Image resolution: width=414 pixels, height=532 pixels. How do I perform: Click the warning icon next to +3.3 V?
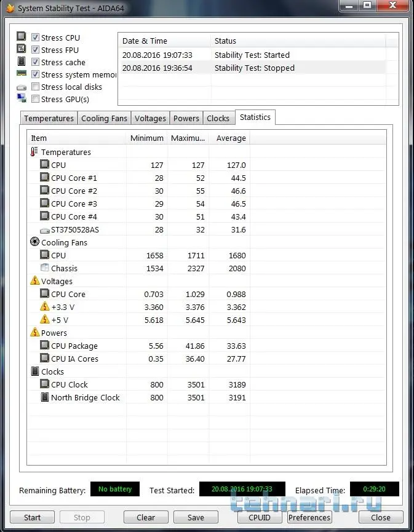point(45,306)
